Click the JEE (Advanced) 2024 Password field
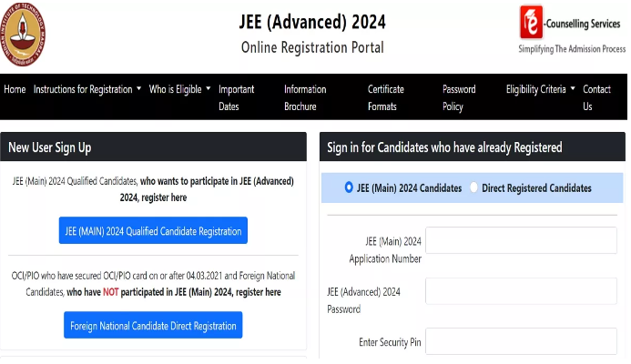The height and width of the screenshot is (364, 631). [x=521, y=292]
